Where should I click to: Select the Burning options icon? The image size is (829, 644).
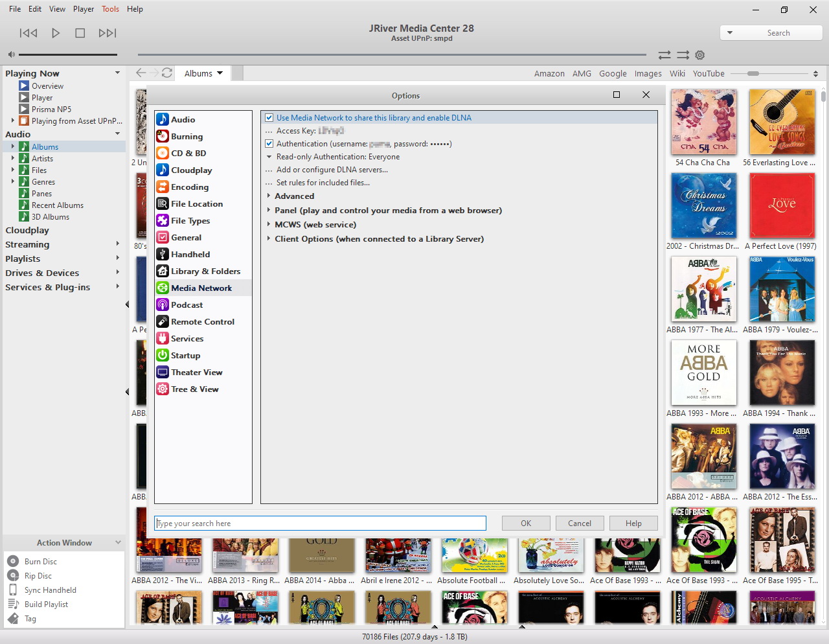[163, 136]
